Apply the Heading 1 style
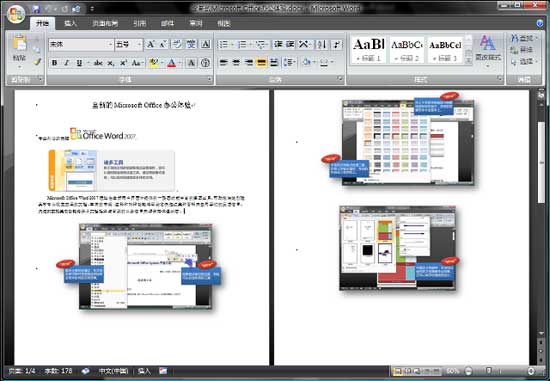This screenshot has height=381, width=550. pyautogui.click(x=368, y=50)
